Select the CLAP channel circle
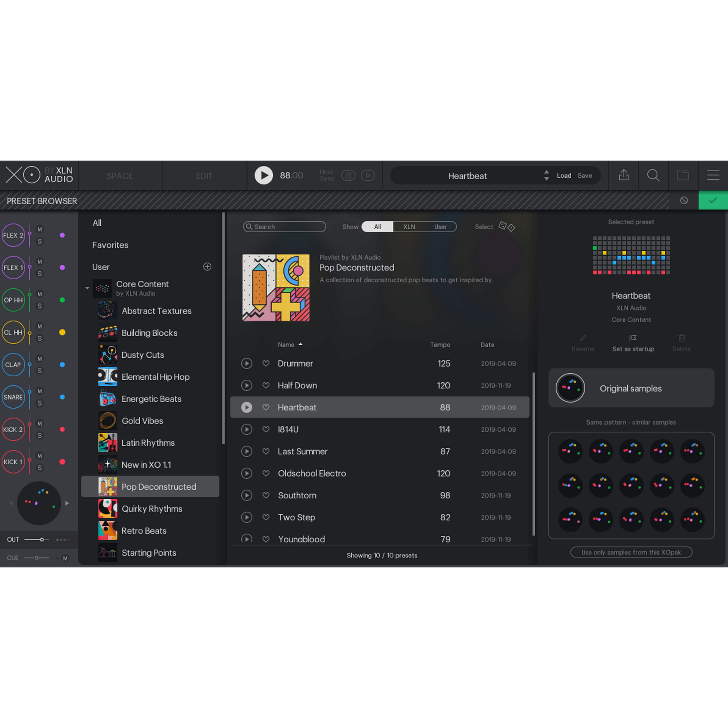The width and height of the screenshot is (728, 728). (13, 365)
